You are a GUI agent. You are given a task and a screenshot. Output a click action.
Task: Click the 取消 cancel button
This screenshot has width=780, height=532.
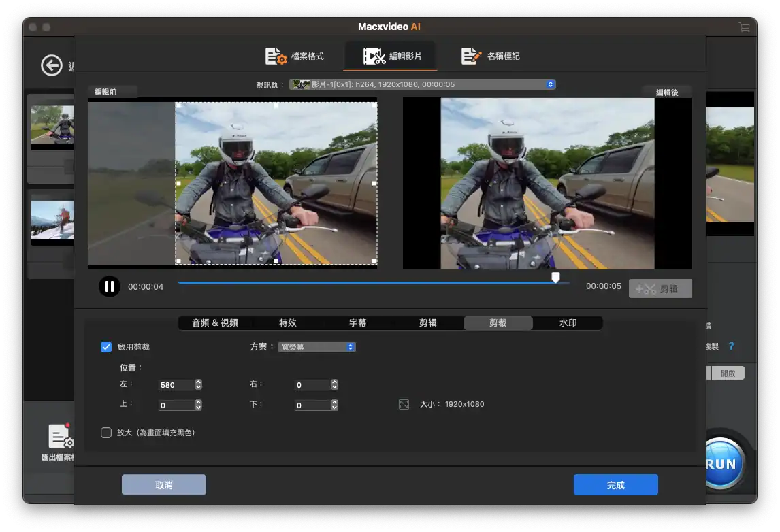(163, 485)
